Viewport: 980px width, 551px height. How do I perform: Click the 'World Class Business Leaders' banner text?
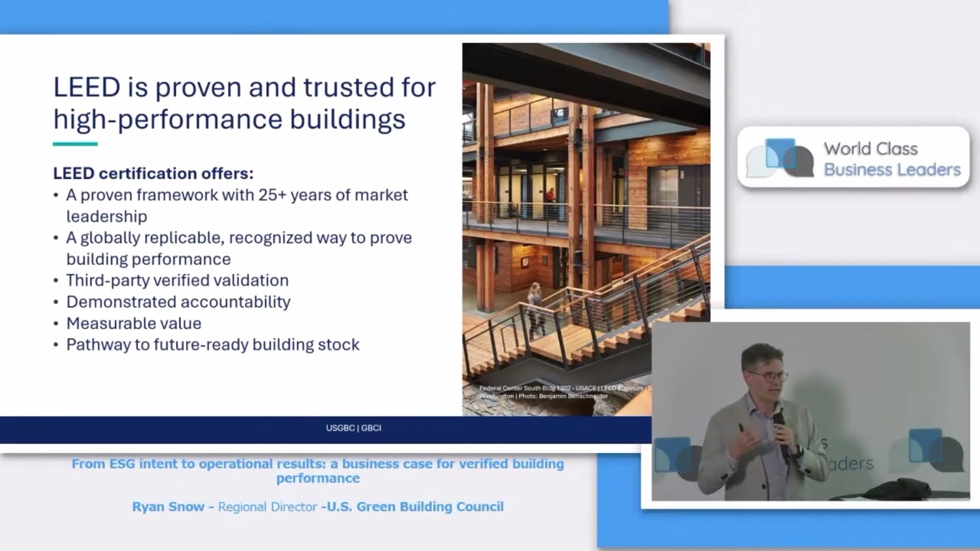pyautogui.click(x=892, y=159)
